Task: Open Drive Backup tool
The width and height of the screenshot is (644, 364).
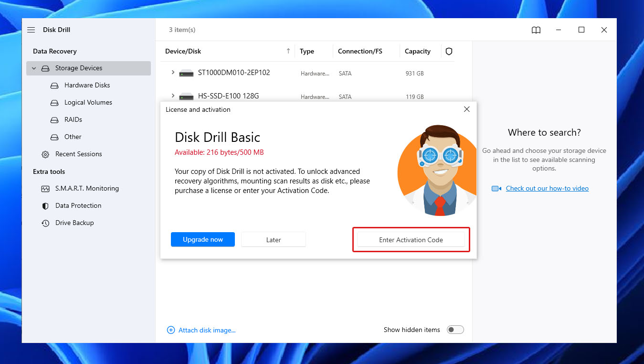Action: (74, 223)
